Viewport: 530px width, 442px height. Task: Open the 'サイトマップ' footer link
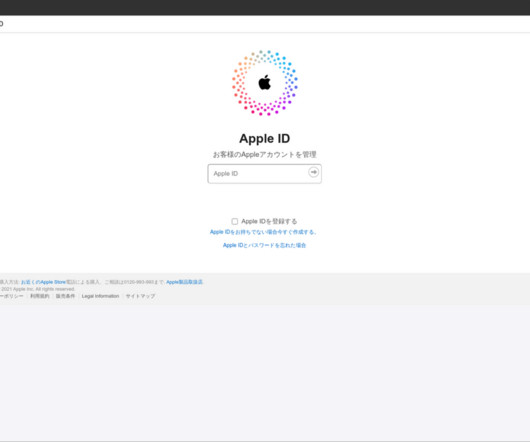(x=140, y=296)
